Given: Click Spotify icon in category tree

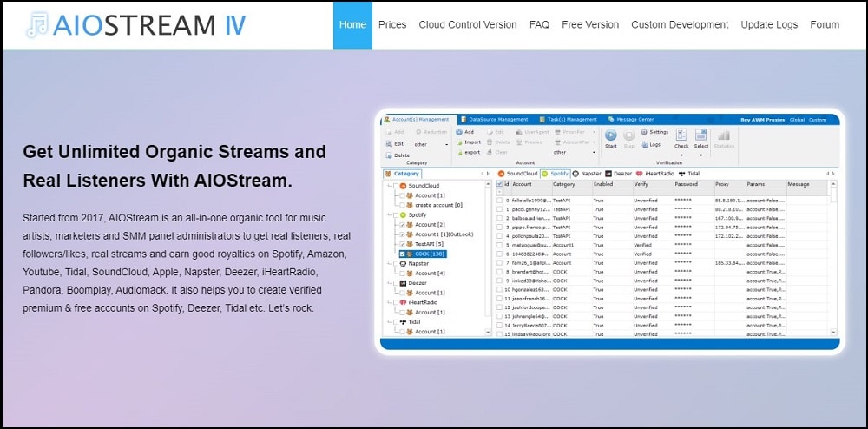Looking at the screenshot, I should pos(403,214).
